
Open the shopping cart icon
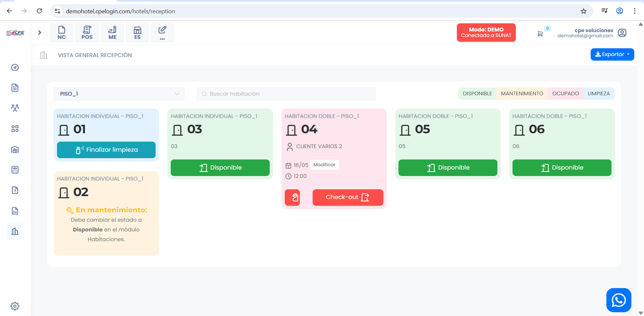click(540, 33)
